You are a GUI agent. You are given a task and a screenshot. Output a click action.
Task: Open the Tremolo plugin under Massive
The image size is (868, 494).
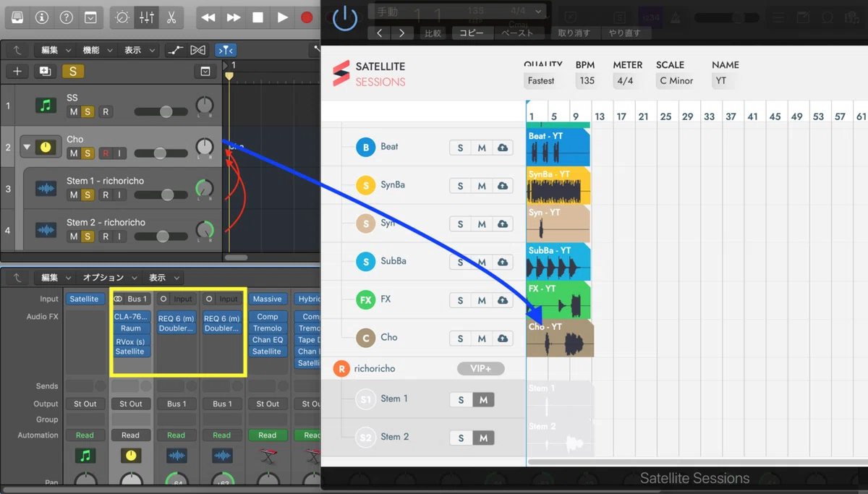[x=267, y=328]
